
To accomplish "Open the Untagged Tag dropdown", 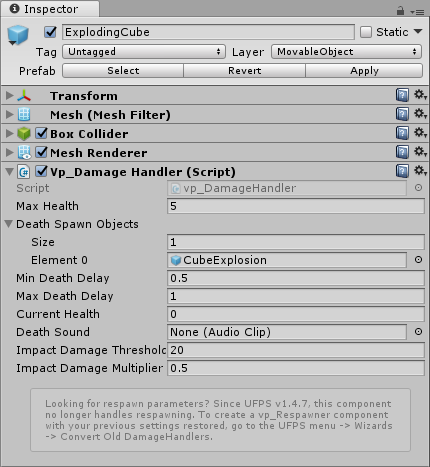I will pyautogui.click(x=144, y=52).
